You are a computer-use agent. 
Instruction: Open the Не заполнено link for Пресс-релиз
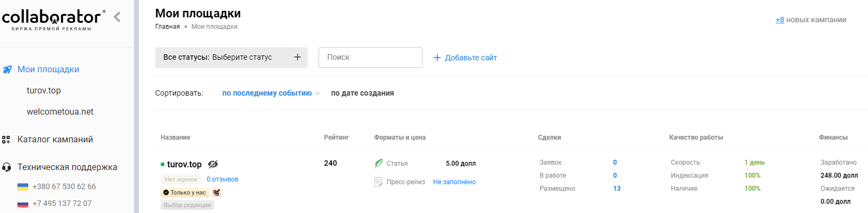pyautogui.click(x=455, y=182)
